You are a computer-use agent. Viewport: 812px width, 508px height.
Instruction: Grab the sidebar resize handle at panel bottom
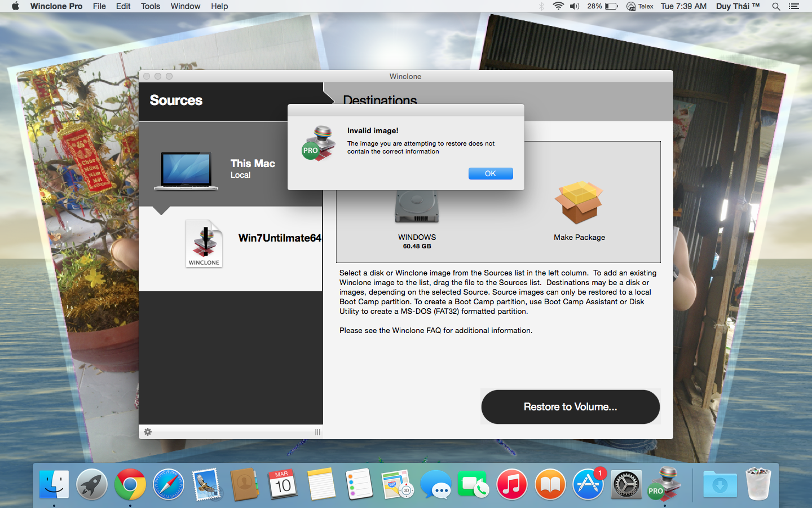(317, 432)
